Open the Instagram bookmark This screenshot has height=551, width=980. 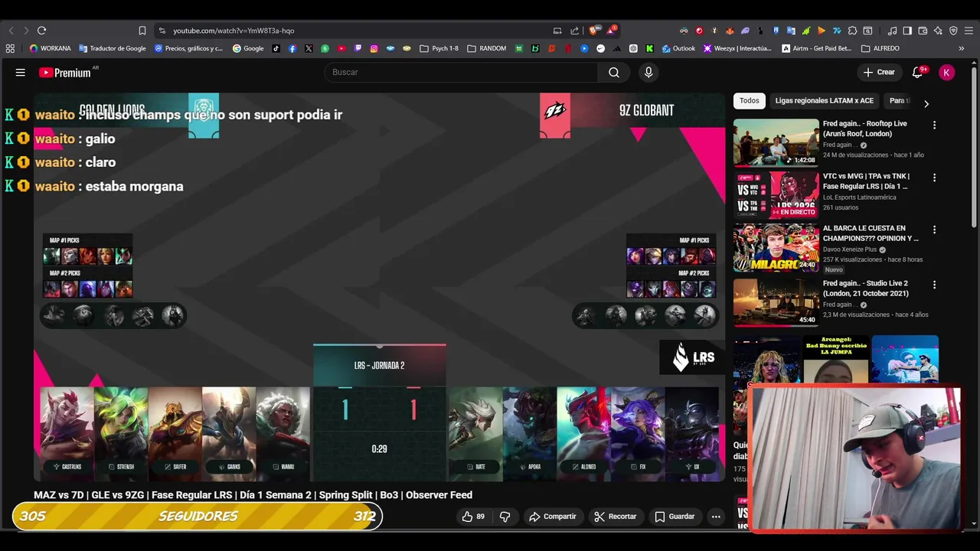[x=374, y=48]
